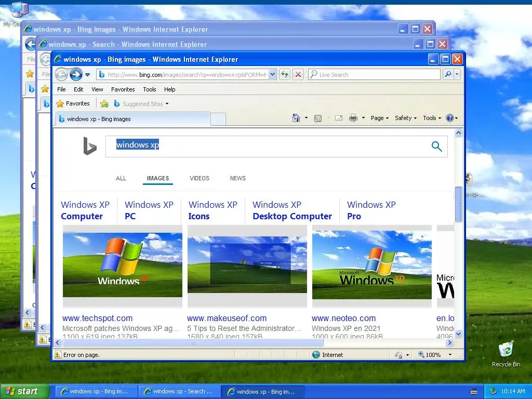Select the IMAGES search tab
Viewport: 532px width, 399px height.
tap(158, 178)
